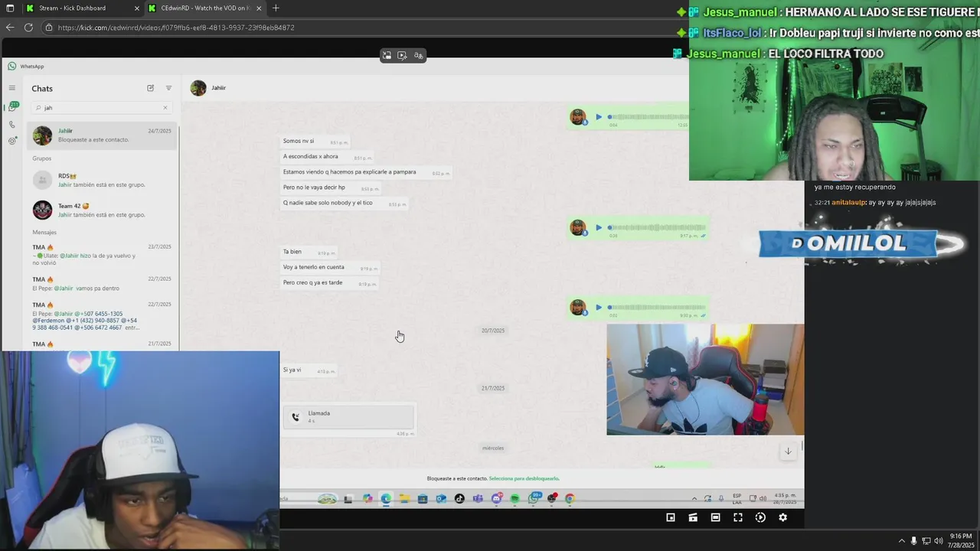
Task: Open system volume control
Action: 939,541
